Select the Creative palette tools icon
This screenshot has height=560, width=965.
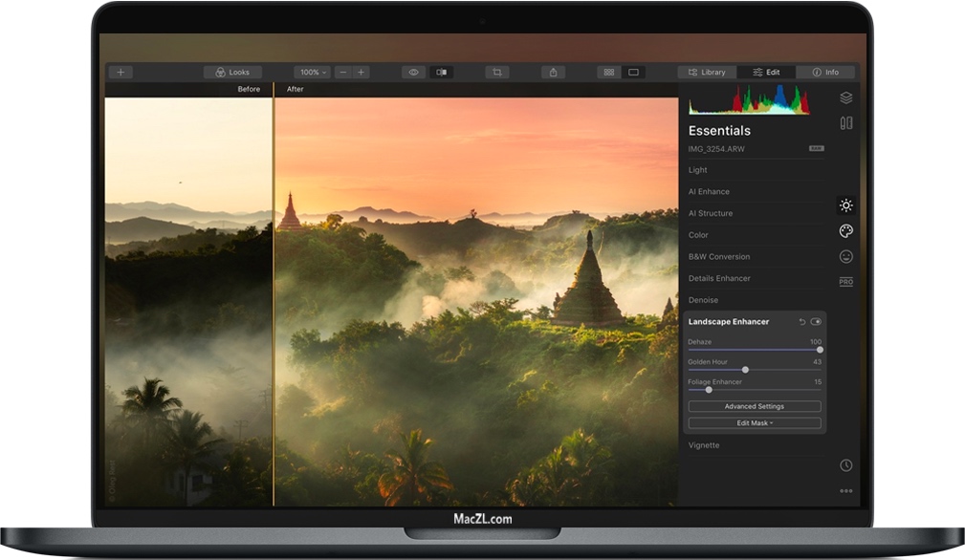tap(845, 231)
